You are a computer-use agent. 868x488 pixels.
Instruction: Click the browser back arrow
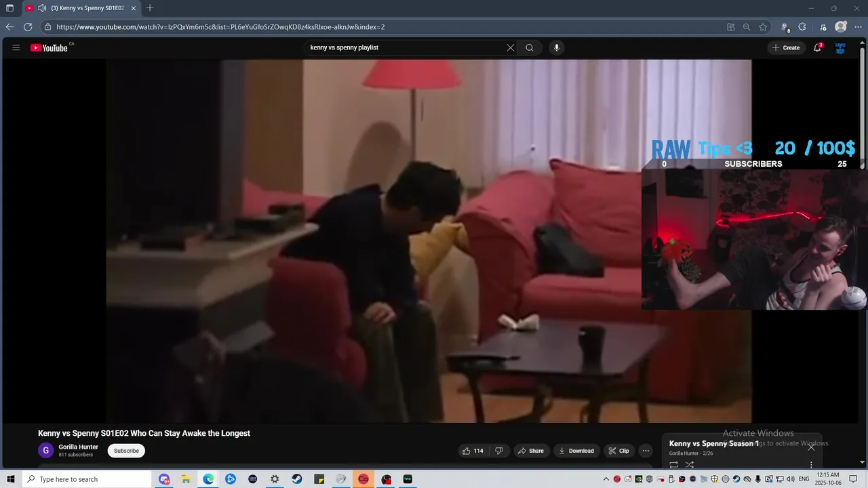tap(9, 27)
